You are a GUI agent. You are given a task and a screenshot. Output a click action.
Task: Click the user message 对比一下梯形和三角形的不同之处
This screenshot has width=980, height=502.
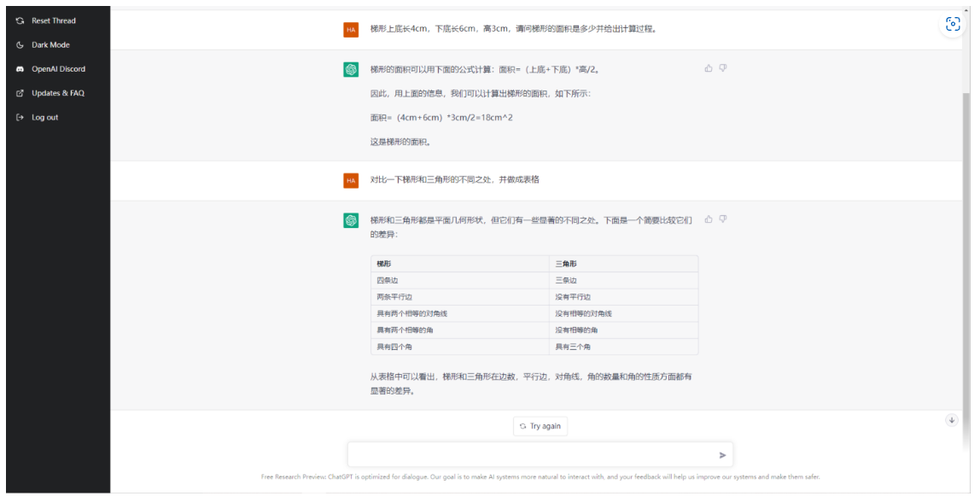pos(454,179)
